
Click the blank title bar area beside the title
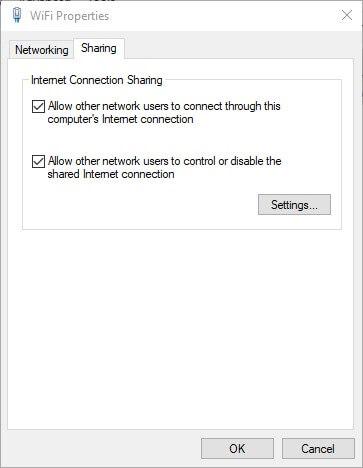pyautogui.click(x=223, y=16)
